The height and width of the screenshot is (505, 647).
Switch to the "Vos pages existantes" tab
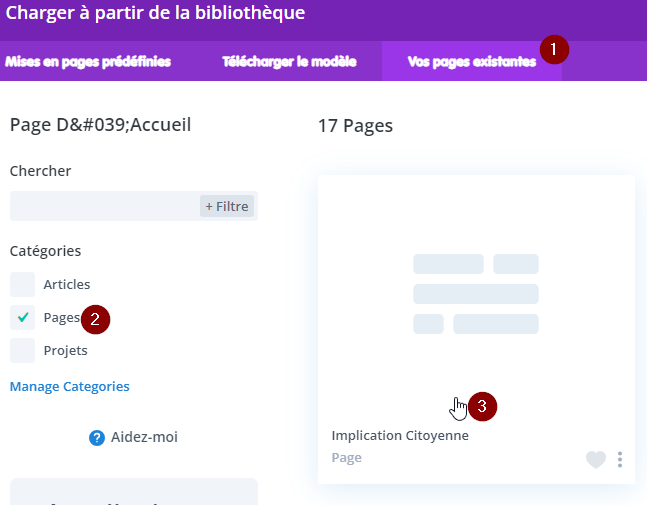(471, 61)
